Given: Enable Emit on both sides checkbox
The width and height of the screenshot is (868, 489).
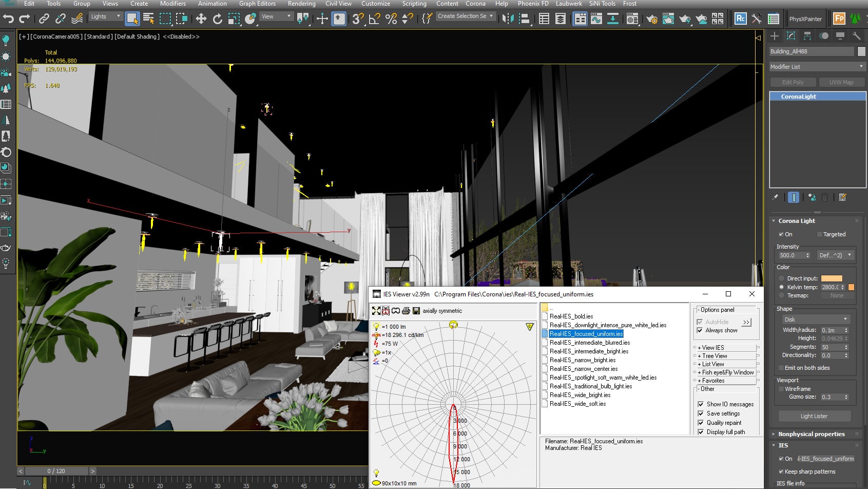Looking at the screenshot, I should coord(781,368).
